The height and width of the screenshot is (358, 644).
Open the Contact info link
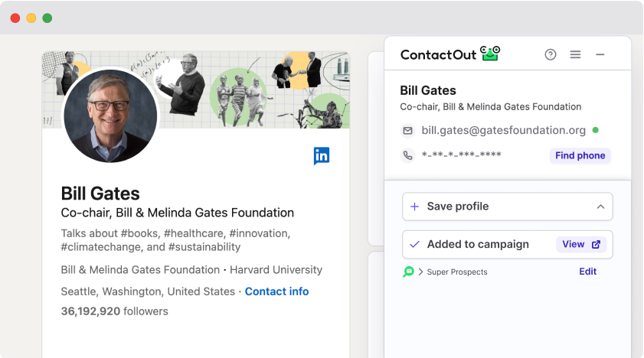point(276,291)
